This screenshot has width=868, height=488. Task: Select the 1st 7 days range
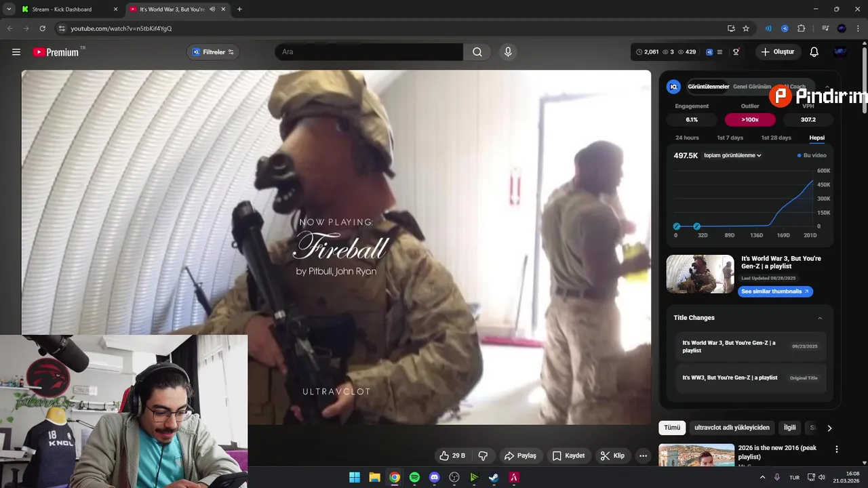point(730,138)
